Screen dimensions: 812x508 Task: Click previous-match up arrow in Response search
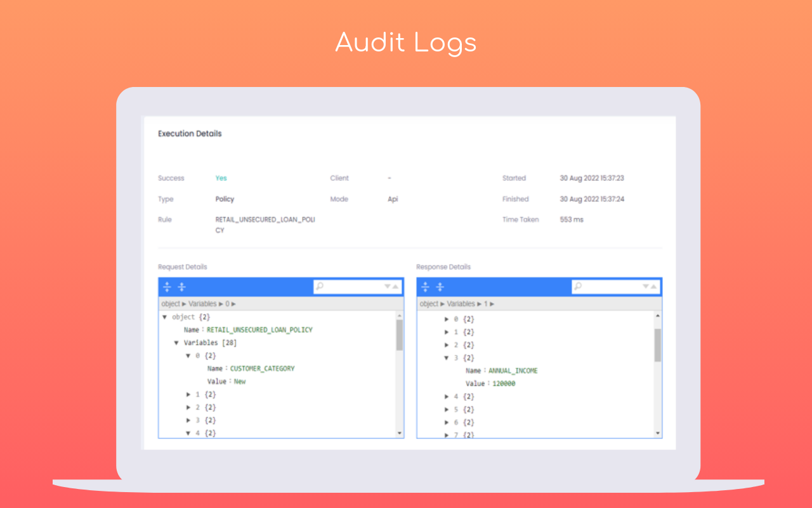(654, 286)
